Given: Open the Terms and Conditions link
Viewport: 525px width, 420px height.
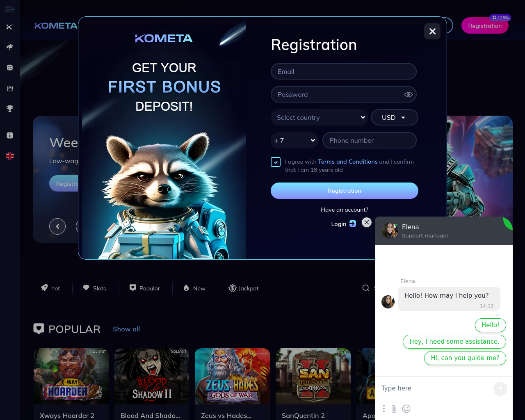Looking at the screenshot, I should pos(348,162).
